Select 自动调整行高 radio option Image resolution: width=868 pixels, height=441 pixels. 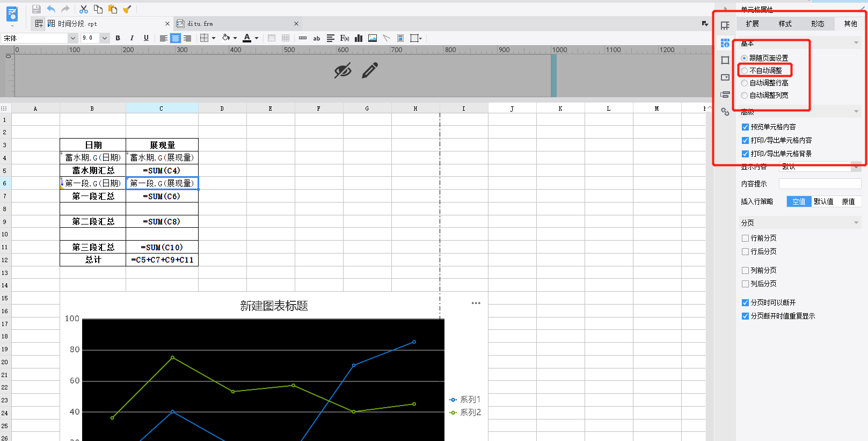click(x=744, y=83)
